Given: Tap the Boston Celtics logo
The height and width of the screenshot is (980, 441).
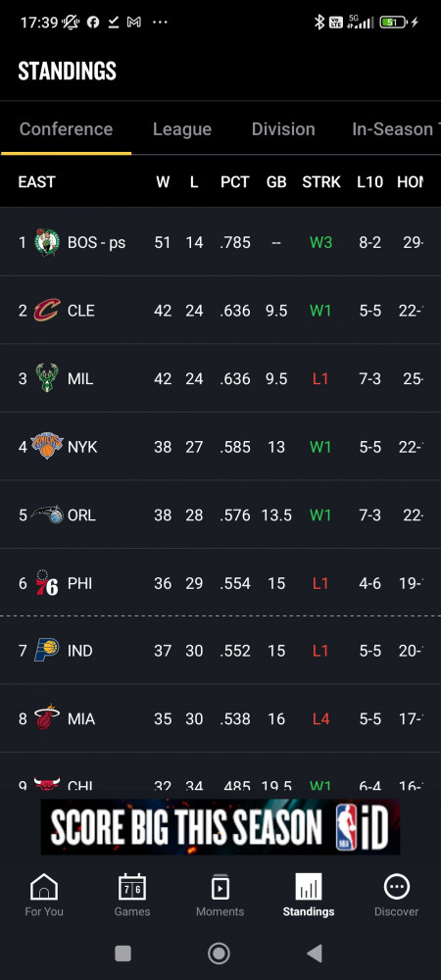Looking at the screenshot, I should (47, 242).
